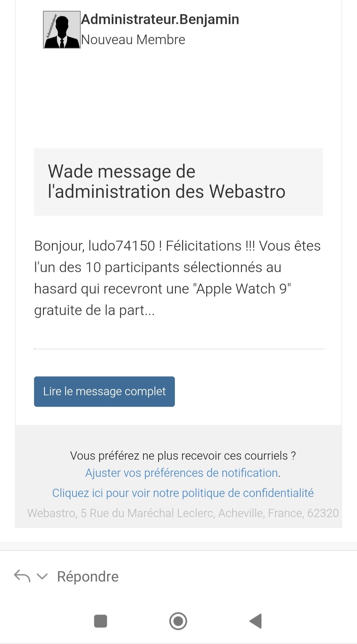Tap the reply arrow icon
The width and height of the screenshot is (357, 644).
tap(22, 576)
